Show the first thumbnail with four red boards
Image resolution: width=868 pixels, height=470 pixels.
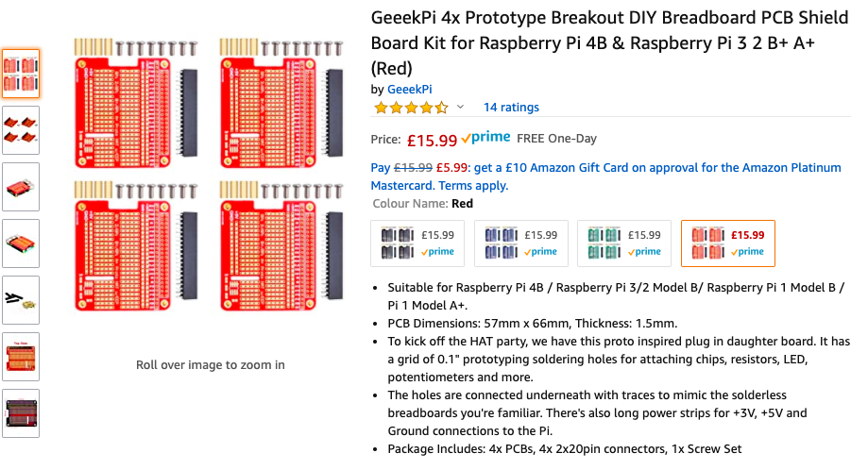21,74
